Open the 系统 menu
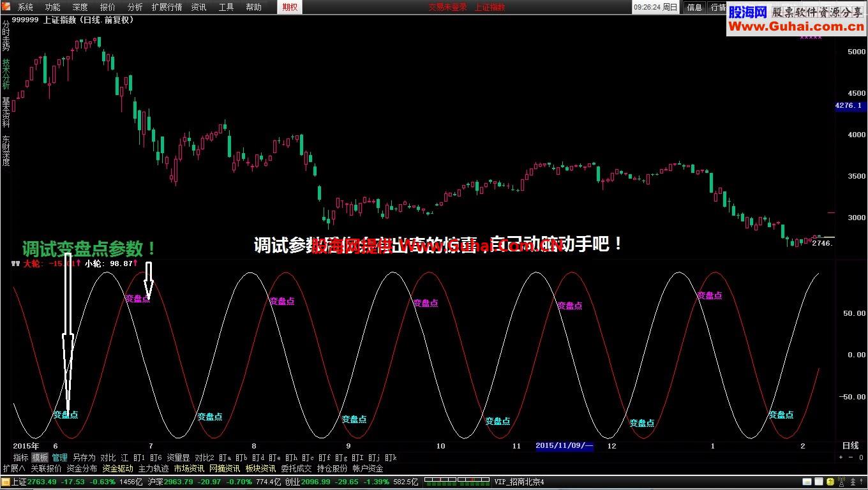Screen dimensions: 868x490 [26, 7]
